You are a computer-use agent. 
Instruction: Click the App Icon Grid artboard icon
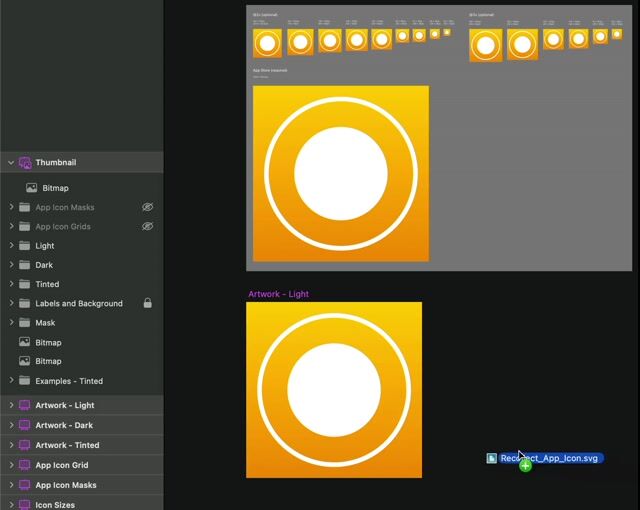pos(25,465)
